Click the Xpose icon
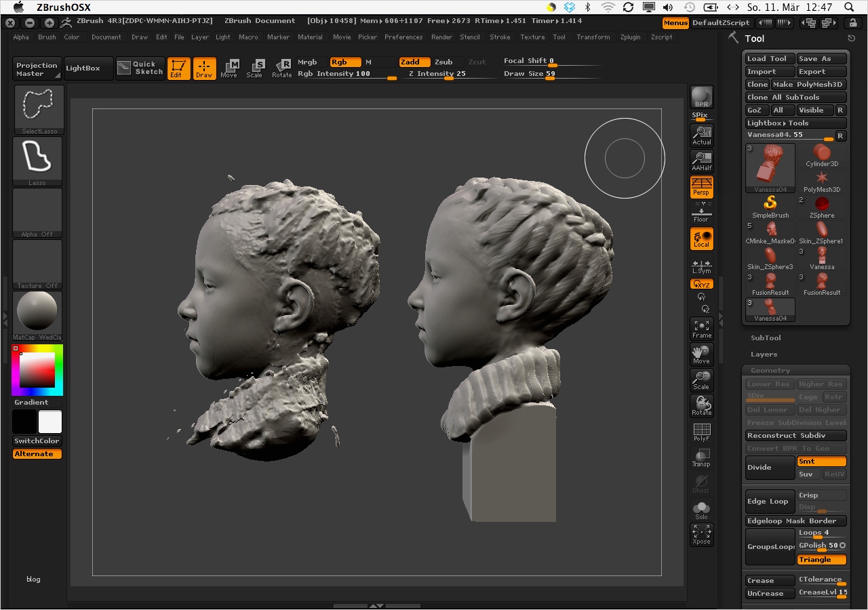Viewport: 868px width, 610px height. click(x=701, y=535)
